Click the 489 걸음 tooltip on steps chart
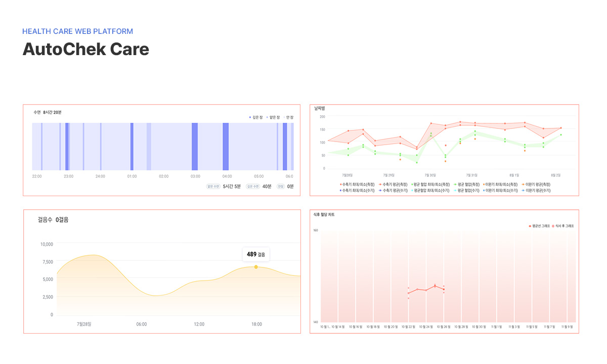 pos(256,254)
